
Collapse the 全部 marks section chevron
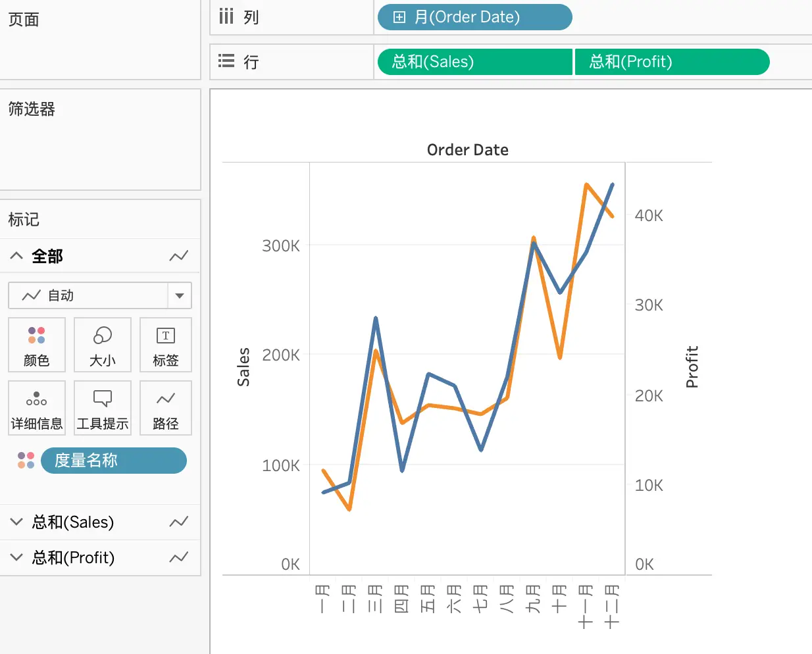pos(17,256)
